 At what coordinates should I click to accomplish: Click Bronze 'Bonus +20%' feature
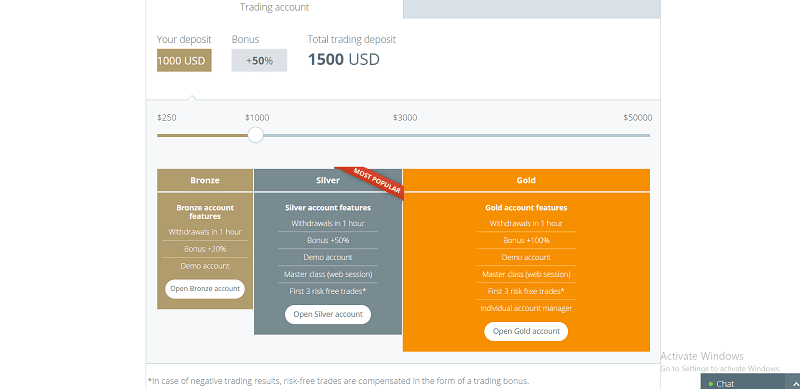[205, 249]
